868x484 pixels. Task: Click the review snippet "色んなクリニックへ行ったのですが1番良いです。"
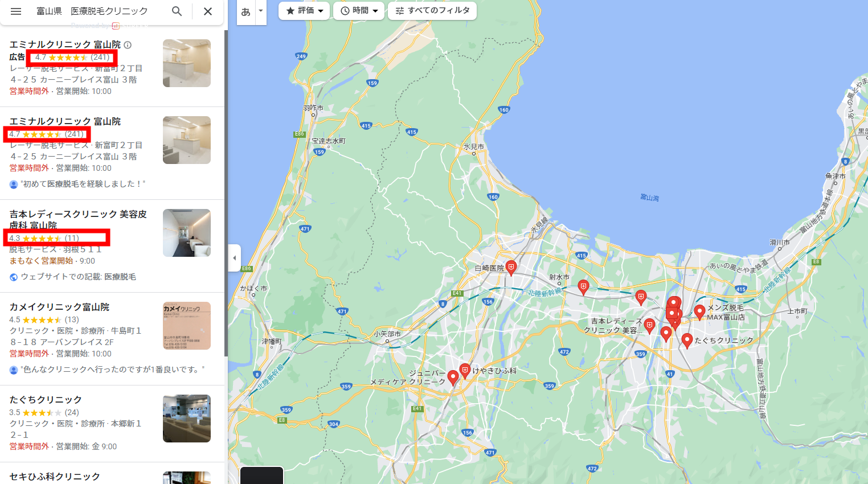point(112,370)
